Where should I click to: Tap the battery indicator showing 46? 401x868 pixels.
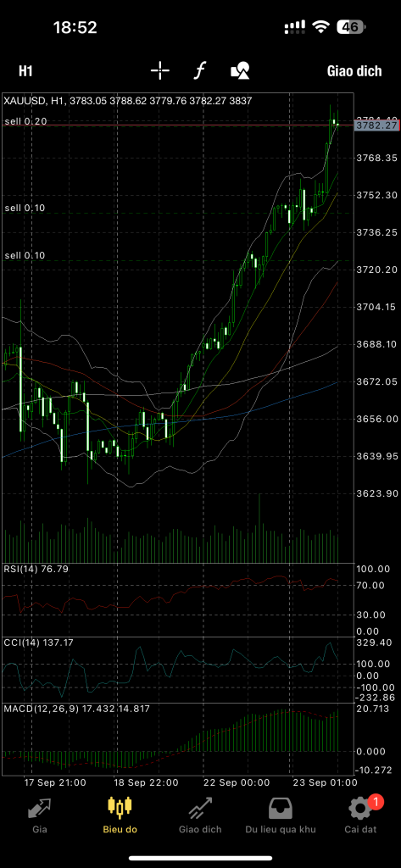[351, 26]
